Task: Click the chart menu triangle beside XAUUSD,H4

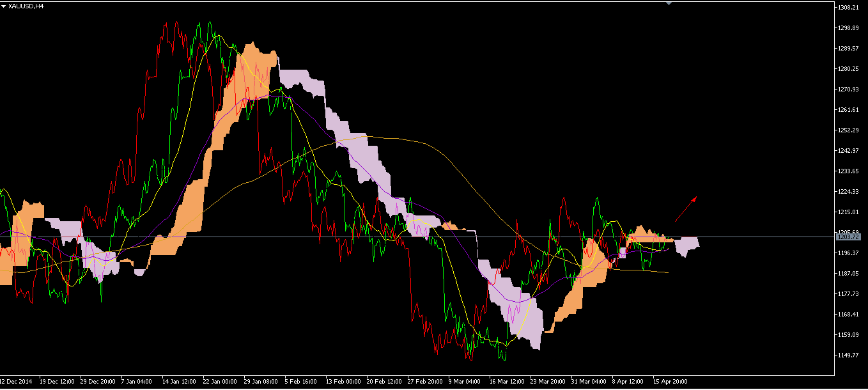Action: [4, 6]
